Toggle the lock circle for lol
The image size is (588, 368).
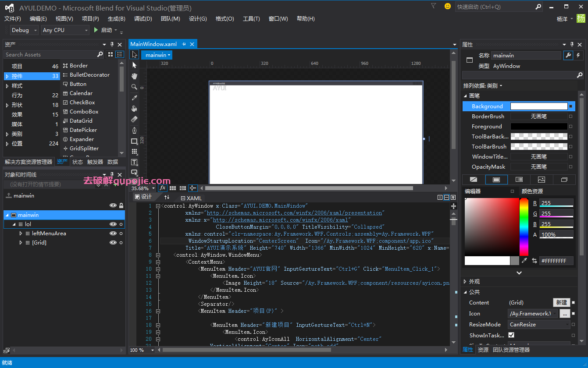(121, 224)
